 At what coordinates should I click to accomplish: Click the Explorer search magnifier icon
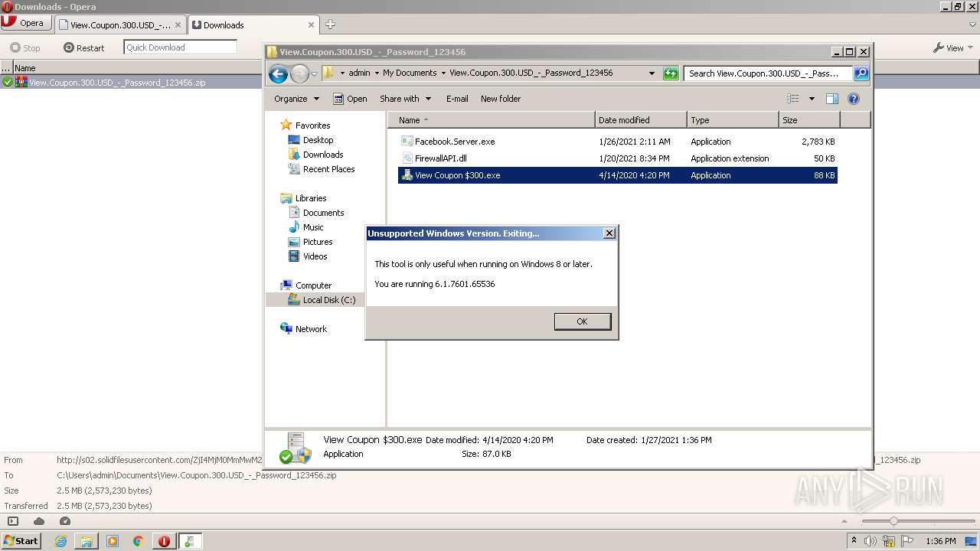pos(861,73)
